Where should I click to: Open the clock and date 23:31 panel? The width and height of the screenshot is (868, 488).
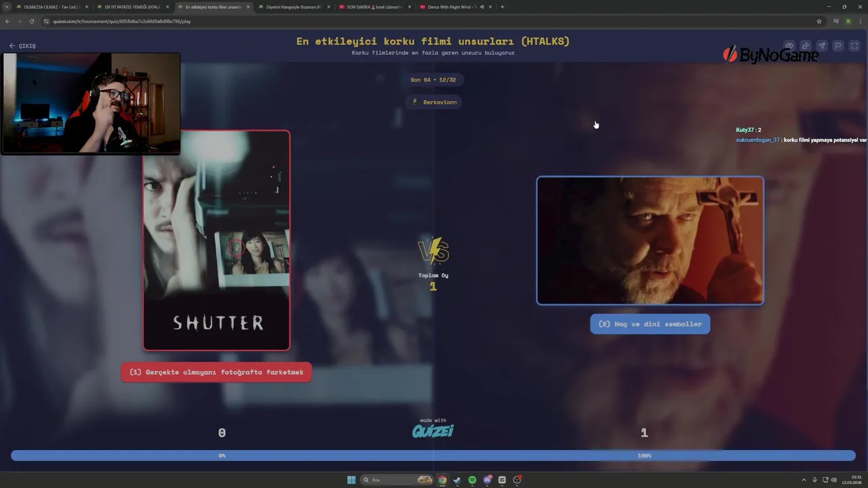pos(852,480)
